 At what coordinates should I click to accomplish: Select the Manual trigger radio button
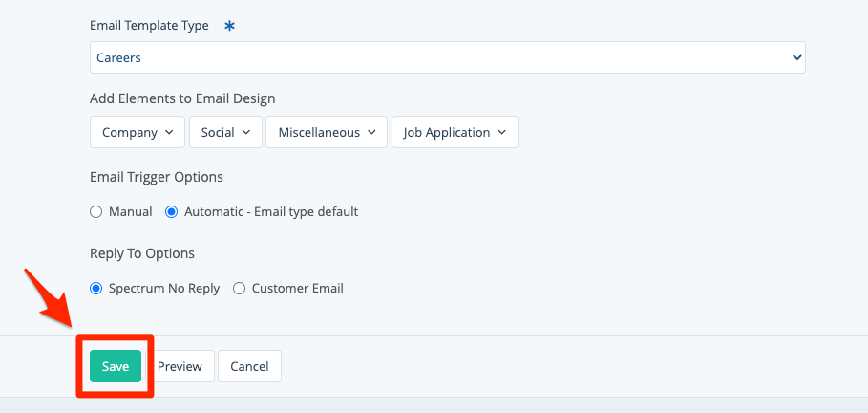click(95, 212)
